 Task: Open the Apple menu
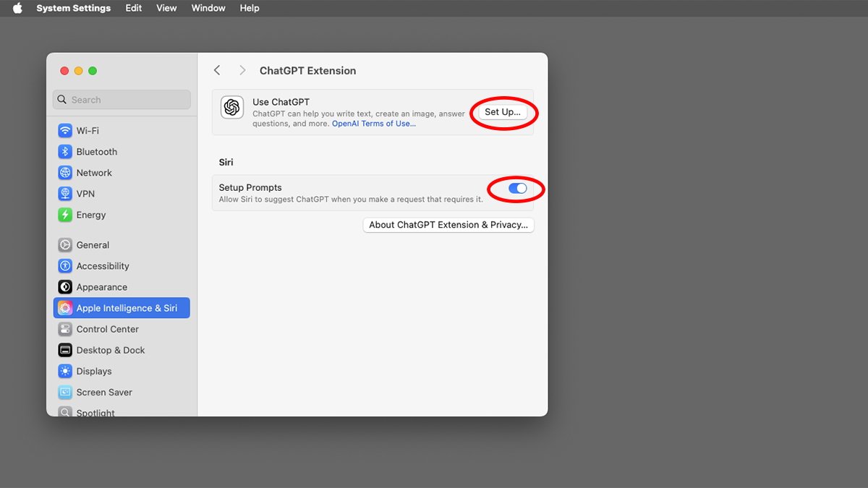pos(17,8)
